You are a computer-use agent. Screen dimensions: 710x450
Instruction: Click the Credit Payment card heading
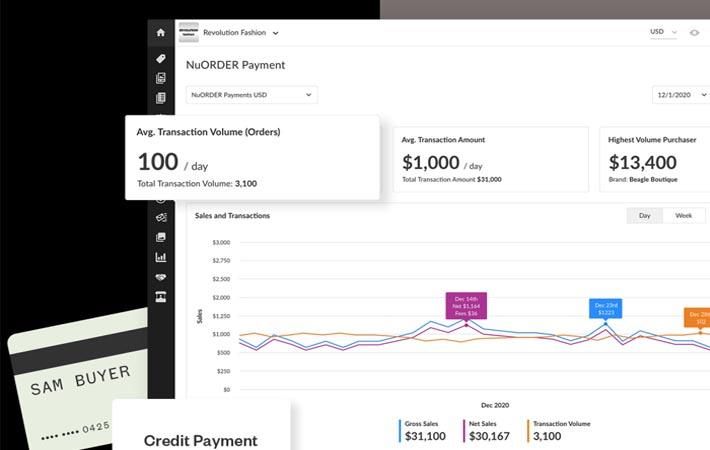201,441
